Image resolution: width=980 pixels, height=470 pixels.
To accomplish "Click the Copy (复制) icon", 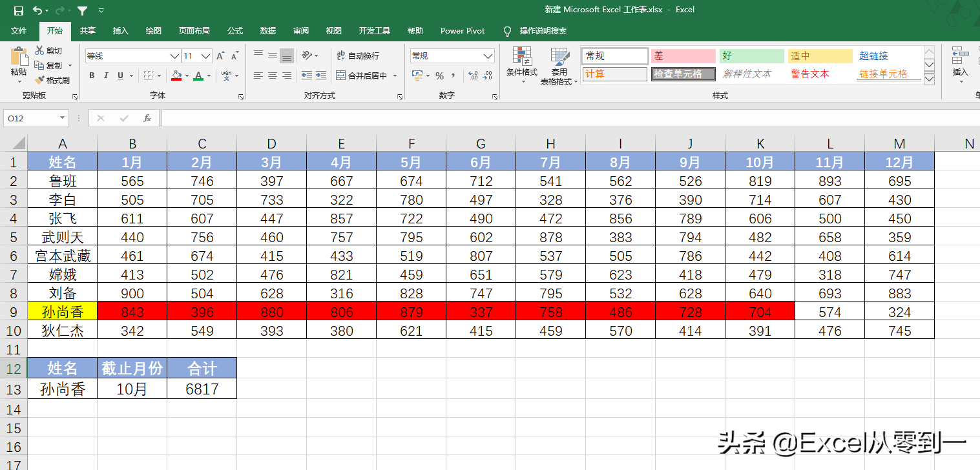I will pos(40,65).
